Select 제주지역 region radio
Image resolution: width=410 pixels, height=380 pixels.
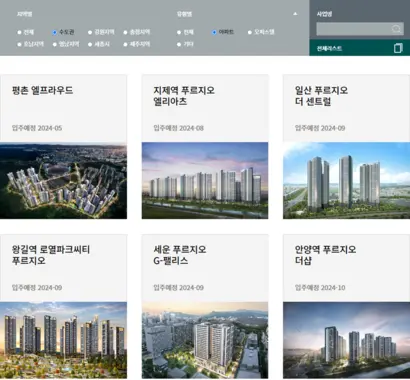(x=125, y=44)
